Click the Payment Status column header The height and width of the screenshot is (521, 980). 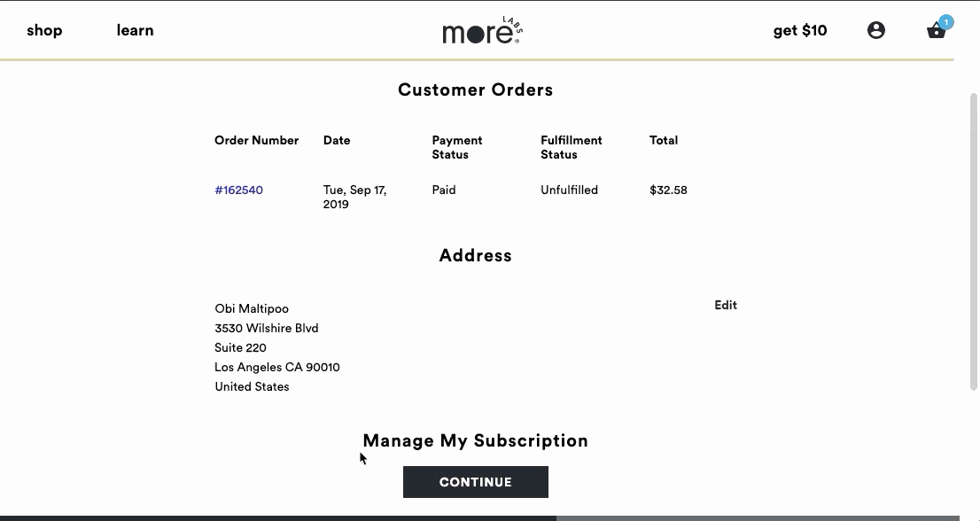456,147
